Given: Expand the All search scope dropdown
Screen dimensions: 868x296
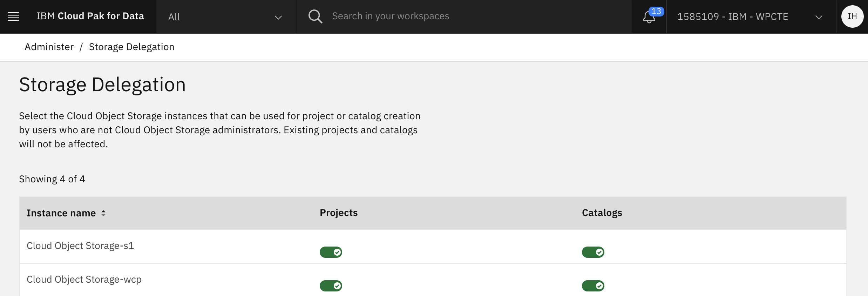Looking at the screenshot, I should (226, 17).
